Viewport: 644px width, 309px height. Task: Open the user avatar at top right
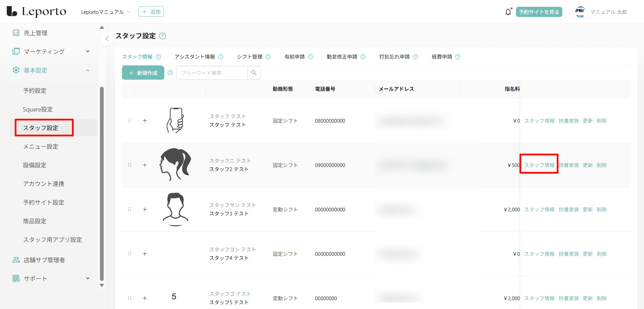[x=580, y=12]
